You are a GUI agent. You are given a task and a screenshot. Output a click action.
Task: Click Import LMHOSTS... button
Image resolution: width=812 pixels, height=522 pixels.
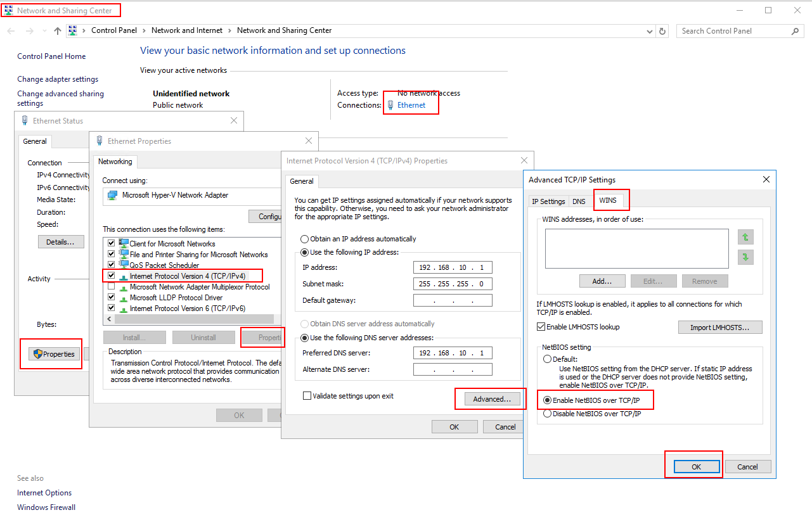[720, 328]
